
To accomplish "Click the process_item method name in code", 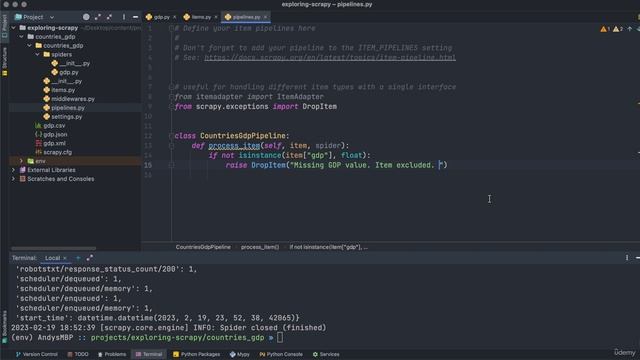I will [x=234, y=146].
